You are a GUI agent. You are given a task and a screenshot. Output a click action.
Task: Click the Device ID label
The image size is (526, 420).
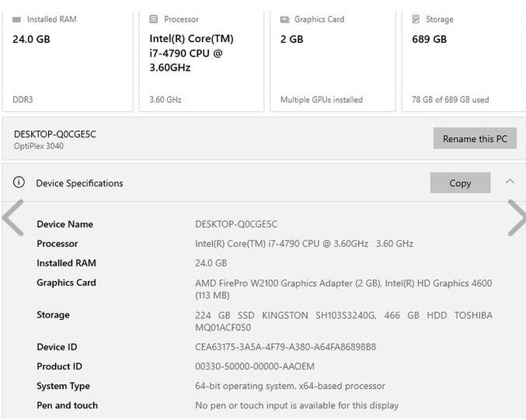(57, 347)
